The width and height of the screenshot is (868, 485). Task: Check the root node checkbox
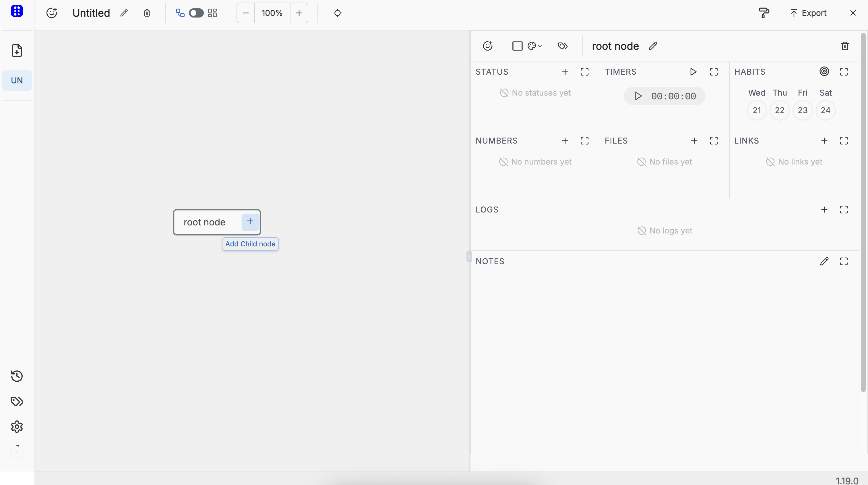point(517,46)
